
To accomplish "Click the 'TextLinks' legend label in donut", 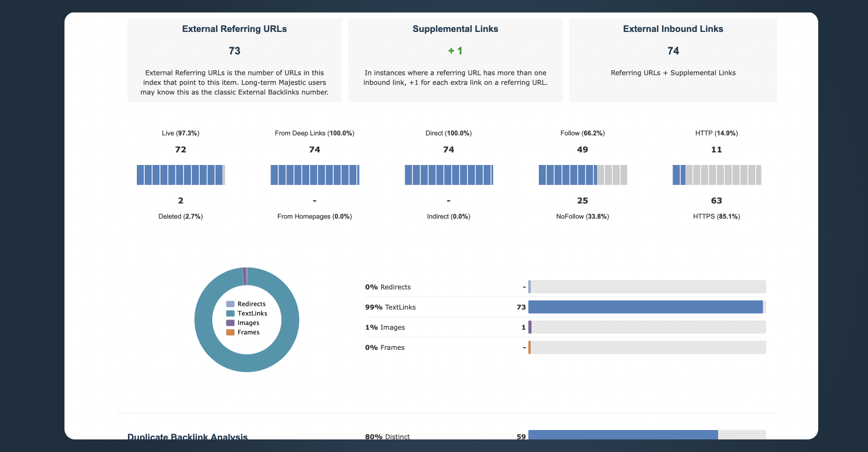I will tap(252, 313).
